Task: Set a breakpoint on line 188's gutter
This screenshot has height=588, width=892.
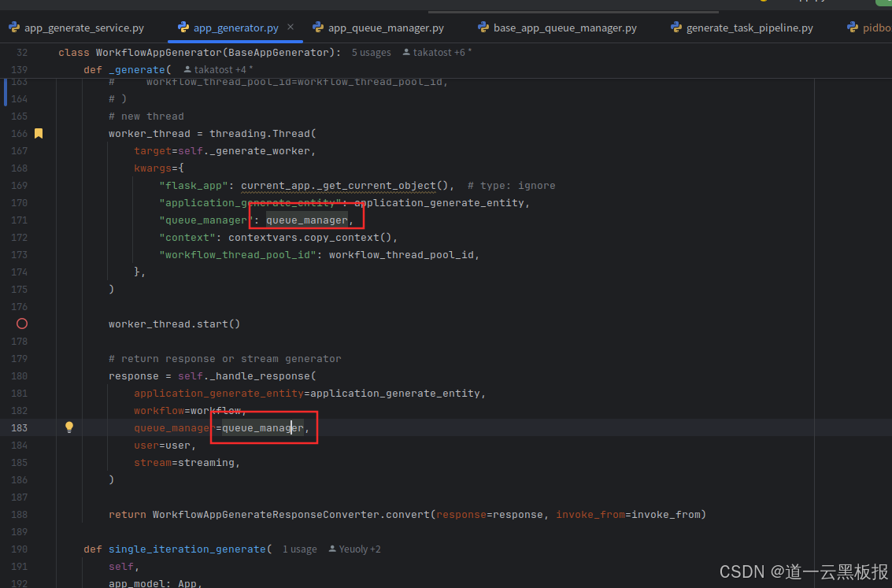Action: click(22, 514)
